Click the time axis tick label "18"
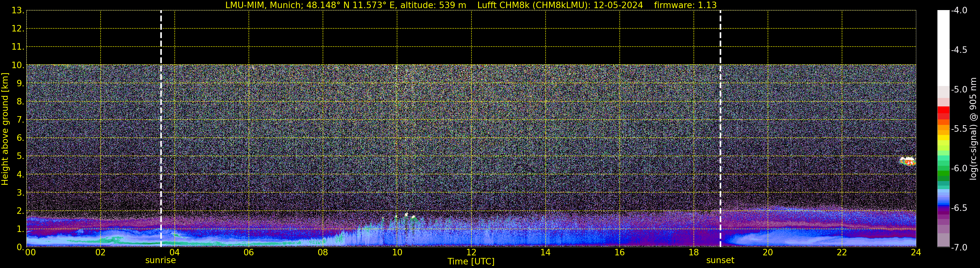This screenshot has height=268, width=980. [694, 252]
